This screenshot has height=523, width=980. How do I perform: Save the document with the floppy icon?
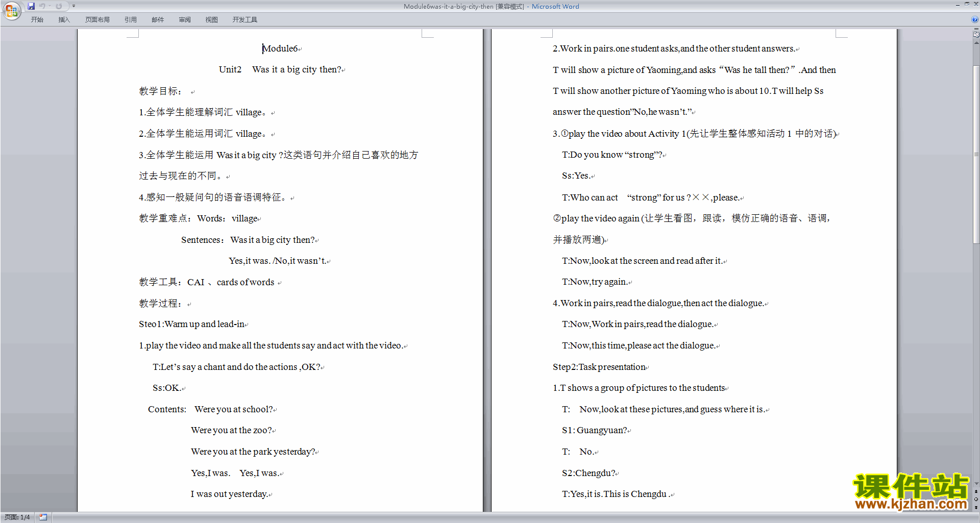pos(31,6)
